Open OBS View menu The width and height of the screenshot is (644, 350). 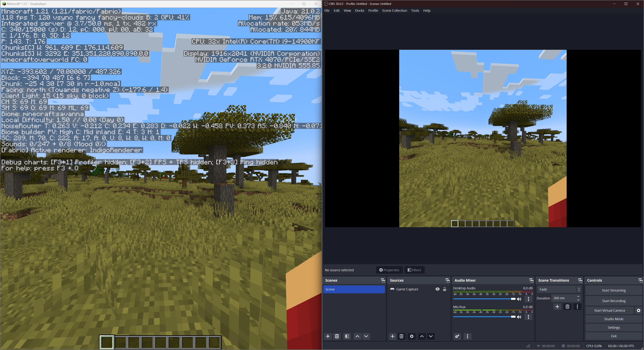tap(347, 11)
